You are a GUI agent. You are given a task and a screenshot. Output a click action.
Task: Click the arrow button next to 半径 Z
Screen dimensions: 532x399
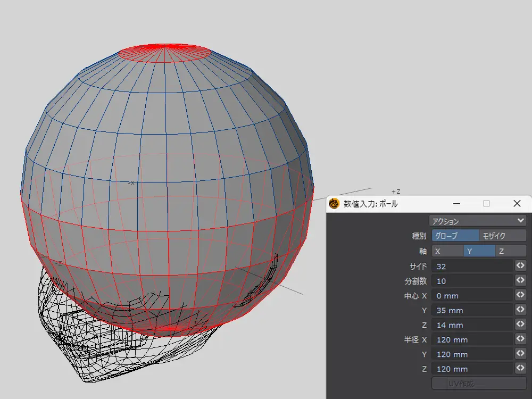coord(520,368)
